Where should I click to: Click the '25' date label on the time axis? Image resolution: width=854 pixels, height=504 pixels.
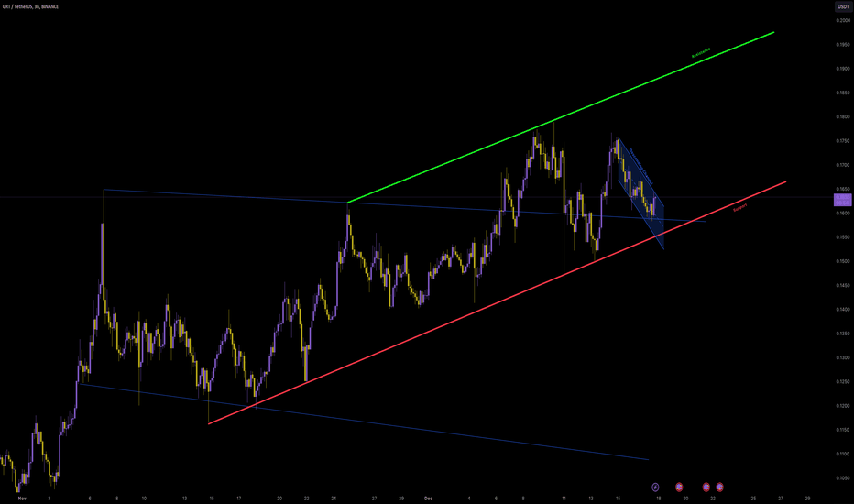pyautogui.click(x=753, y=498)
